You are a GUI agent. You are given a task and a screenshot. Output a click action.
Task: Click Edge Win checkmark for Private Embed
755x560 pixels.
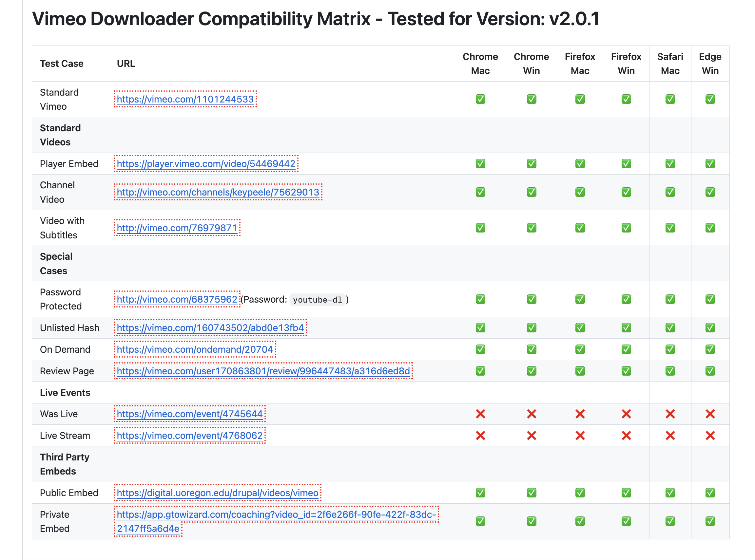coord(710,521)
